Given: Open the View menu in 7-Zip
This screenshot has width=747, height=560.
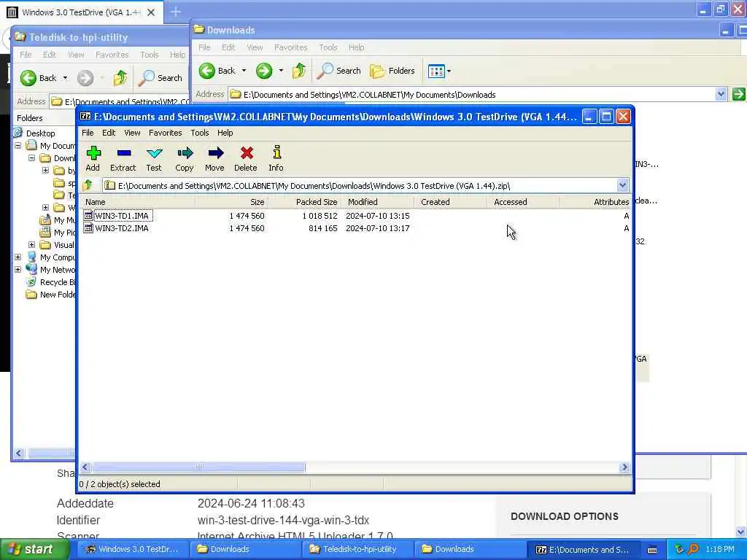Looking at the screenshot, I should click(x=132, y=133).
